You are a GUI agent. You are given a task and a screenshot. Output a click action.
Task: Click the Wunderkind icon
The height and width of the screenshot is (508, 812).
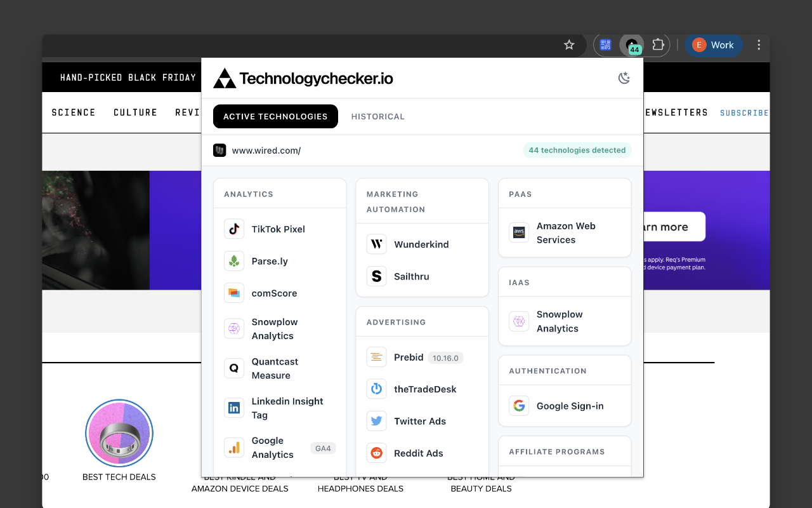click(377, 244)
